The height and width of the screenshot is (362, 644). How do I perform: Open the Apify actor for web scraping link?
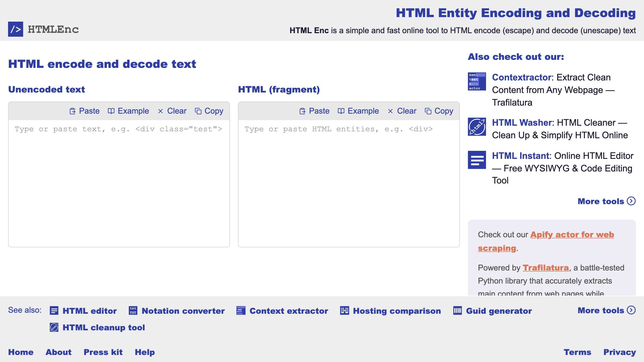click(x=572, y=235)
